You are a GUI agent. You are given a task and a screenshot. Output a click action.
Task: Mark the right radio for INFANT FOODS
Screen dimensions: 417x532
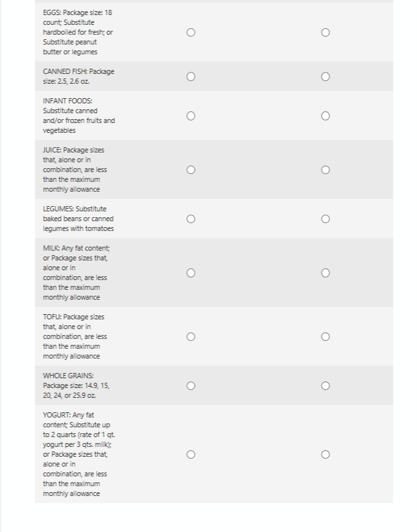click(x=325, y=116)
